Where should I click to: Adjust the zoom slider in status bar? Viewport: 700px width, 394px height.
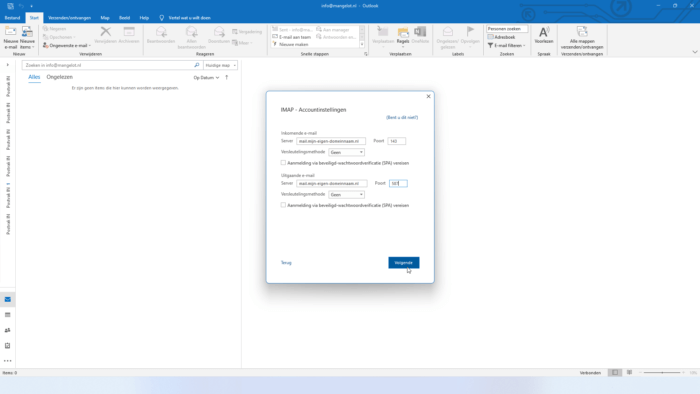point(662,373)
